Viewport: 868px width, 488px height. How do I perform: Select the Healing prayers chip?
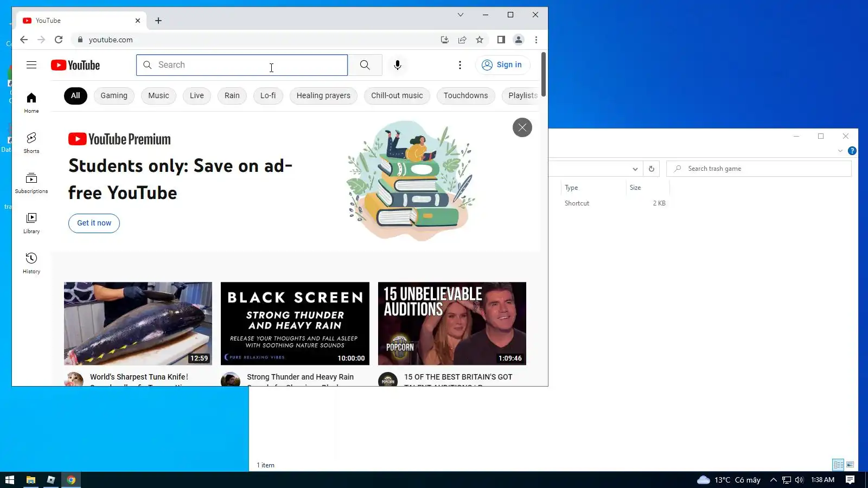tap(323, 96)
